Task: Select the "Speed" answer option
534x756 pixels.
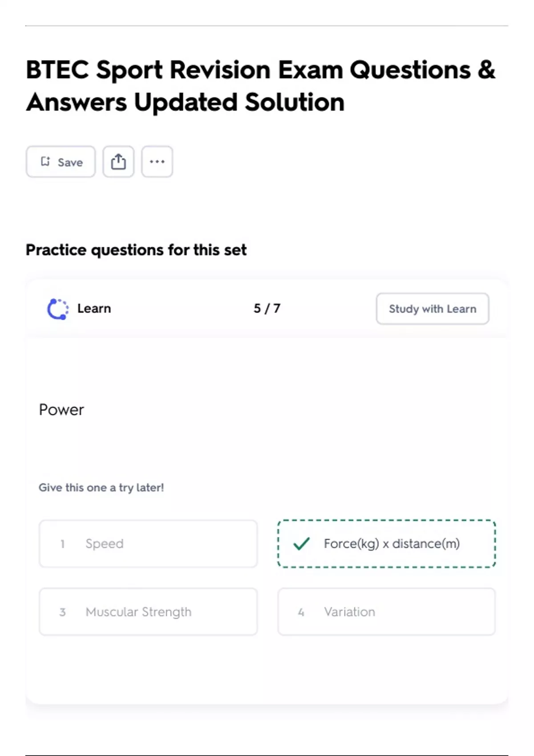Action: click(148, 543)
